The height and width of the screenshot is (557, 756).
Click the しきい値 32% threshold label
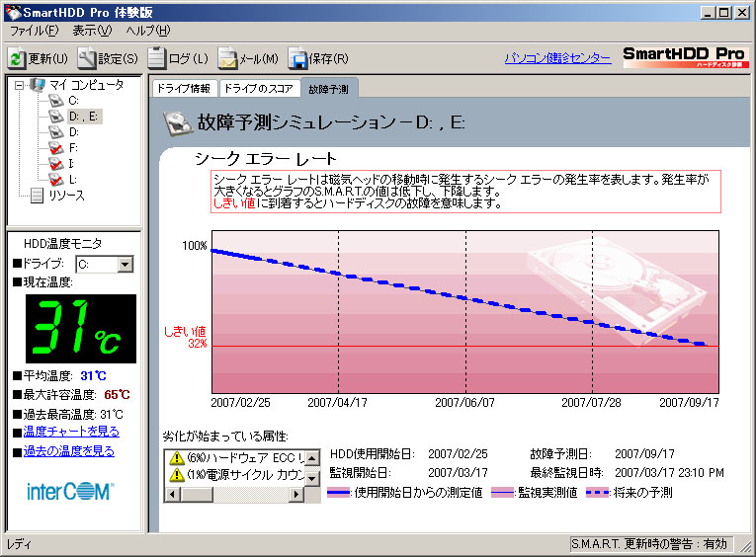[185, 338]
